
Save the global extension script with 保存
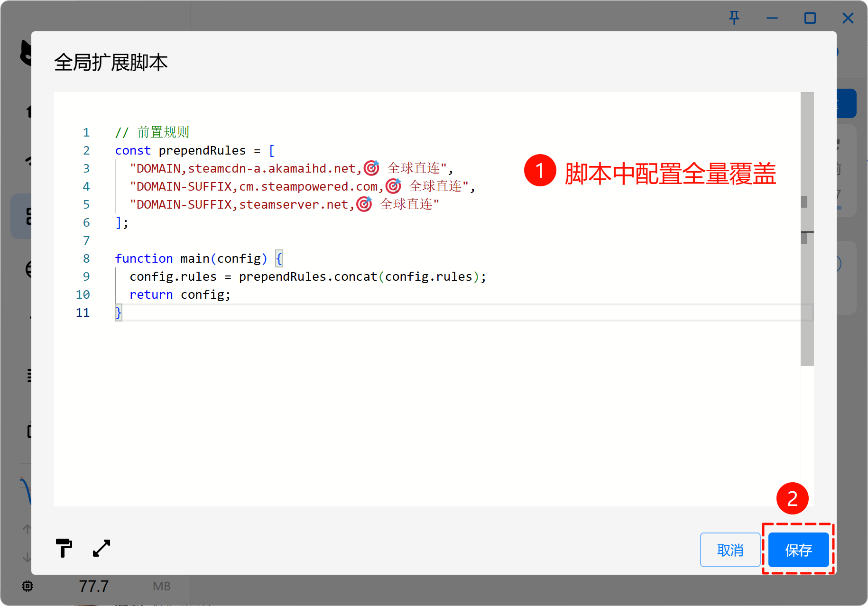[x=798, y=550]
